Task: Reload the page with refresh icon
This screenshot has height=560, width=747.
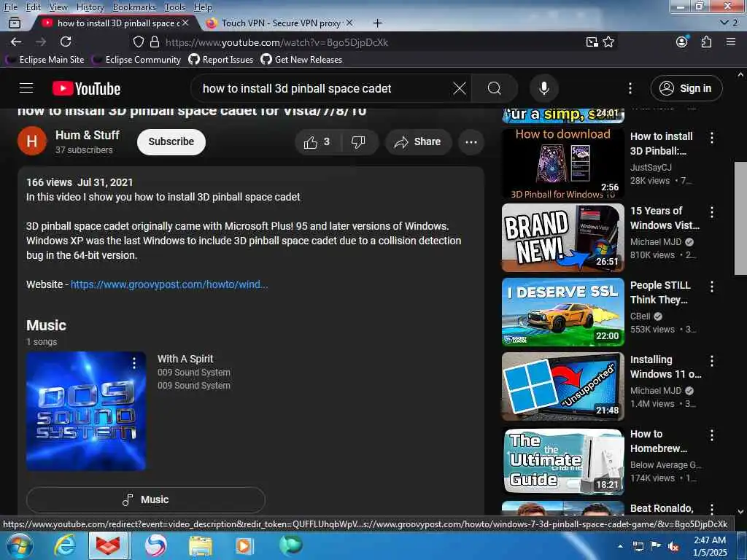Action: [66, 42]
